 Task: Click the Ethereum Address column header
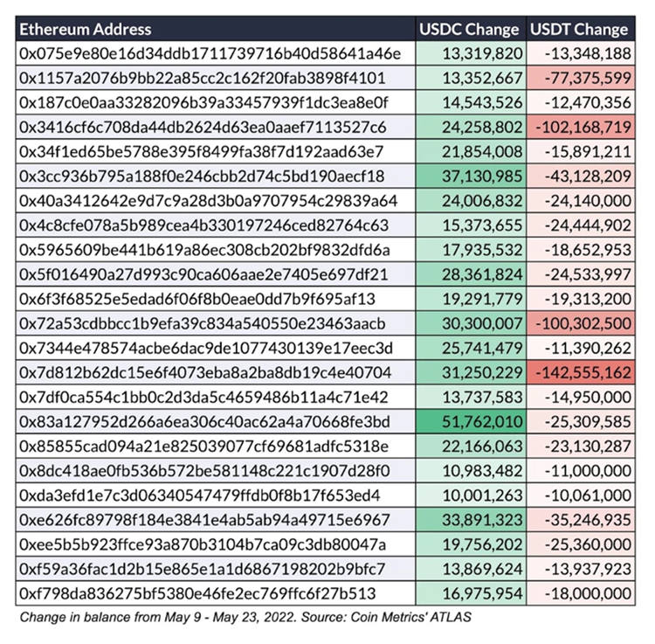[86, 29]
